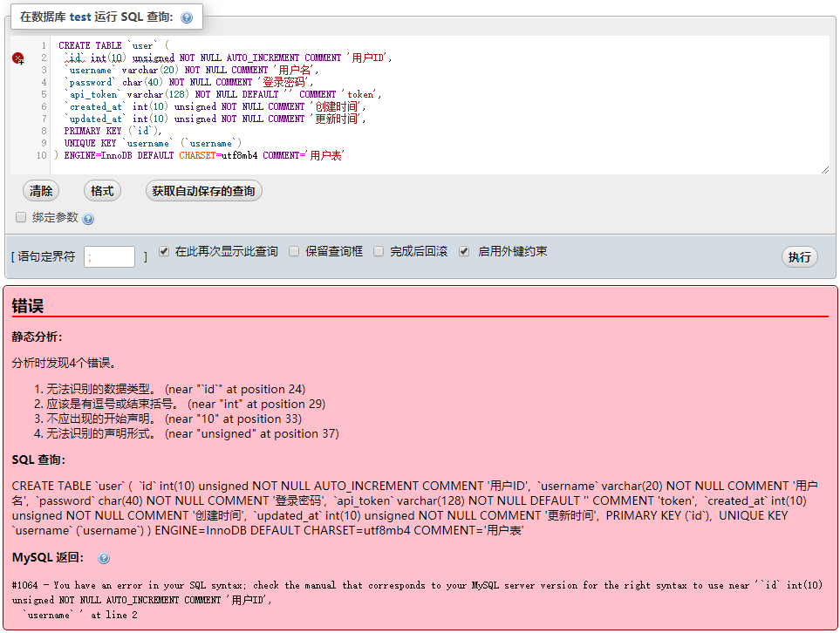
Task: Open help icon beside MySQL 返回
Action: coord(104,558)
